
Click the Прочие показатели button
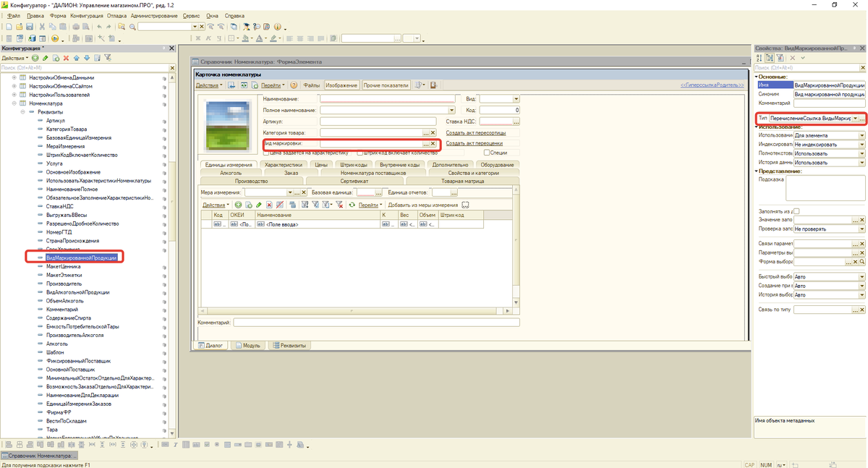coord(386,85)
